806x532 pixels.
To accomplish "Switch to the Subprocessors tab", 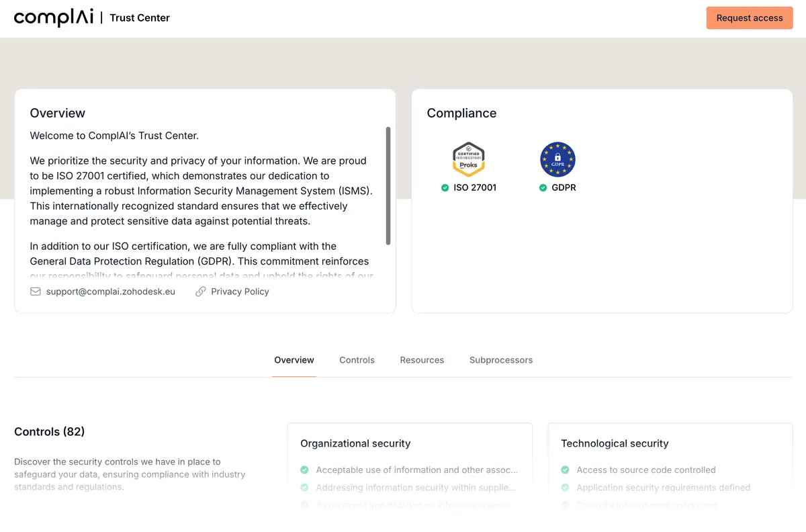I will (x=501, y=360).
